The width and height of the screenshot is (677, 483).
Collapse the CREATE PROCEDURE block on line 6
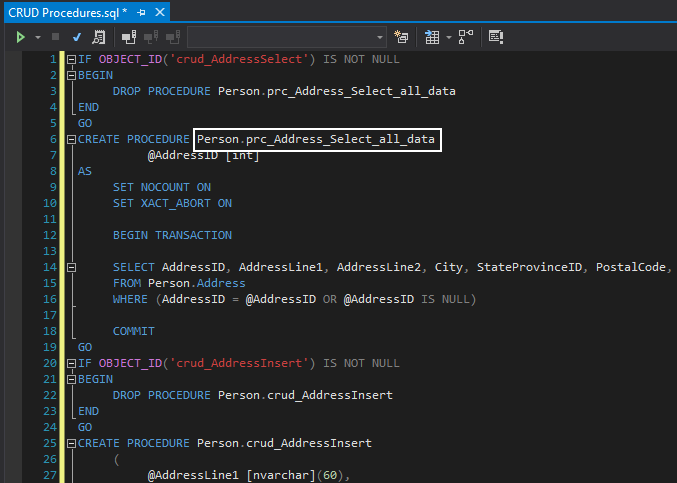click(x=71, y=139)
